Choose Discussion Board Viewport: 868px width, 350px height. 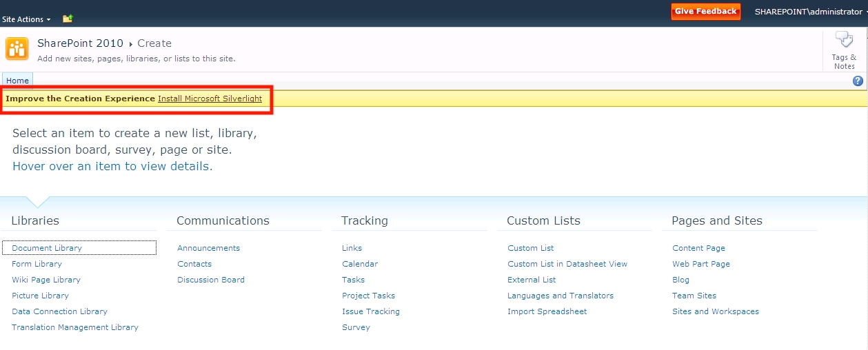[x=211, y=280]
